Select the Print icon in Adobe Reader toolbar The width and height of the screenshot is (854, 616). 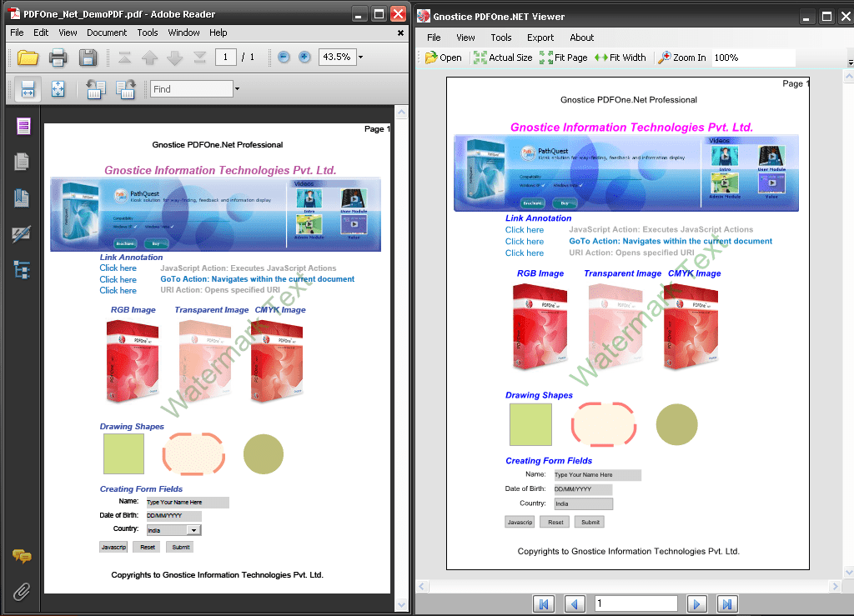(58, 57)
